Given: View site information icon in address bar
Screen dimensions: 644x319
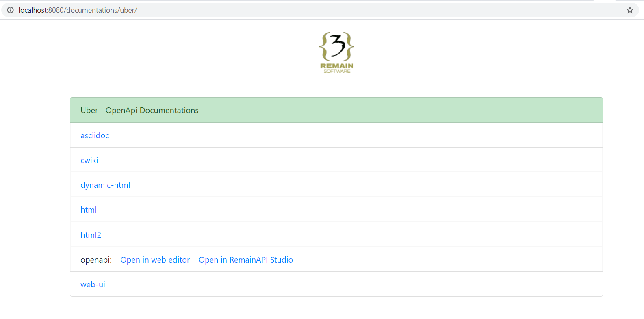Looking at the screenshot, I should point(11,10).
